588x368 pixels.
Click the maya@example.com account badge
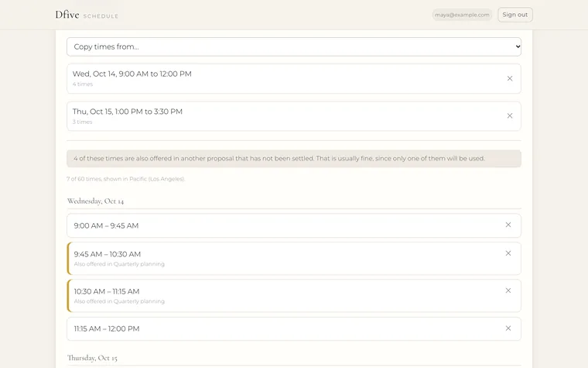pyautogui.click(x=462, y=15)
